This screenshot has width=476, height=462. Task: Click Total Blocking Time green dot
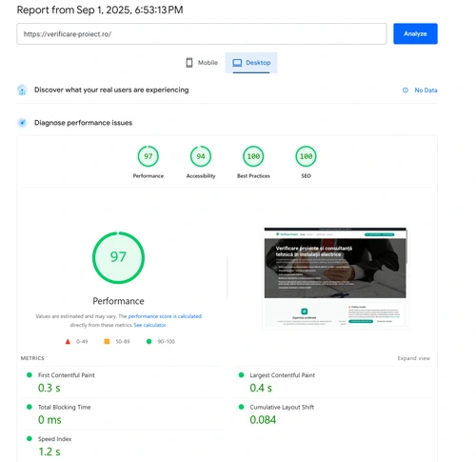[30, 407]
